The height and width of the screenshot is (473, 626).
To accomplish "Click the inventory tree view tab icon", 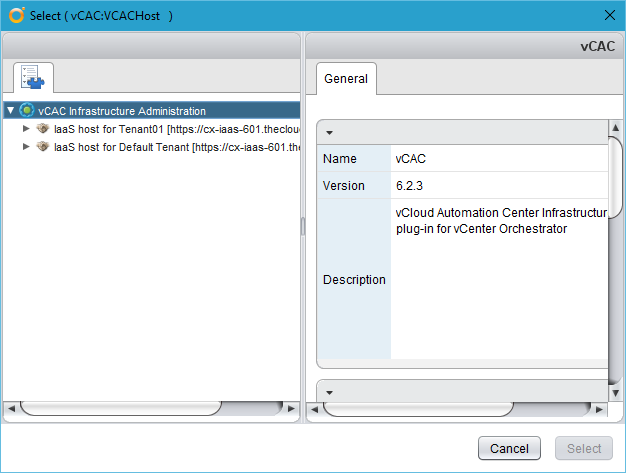I will (x=33, y=78).
